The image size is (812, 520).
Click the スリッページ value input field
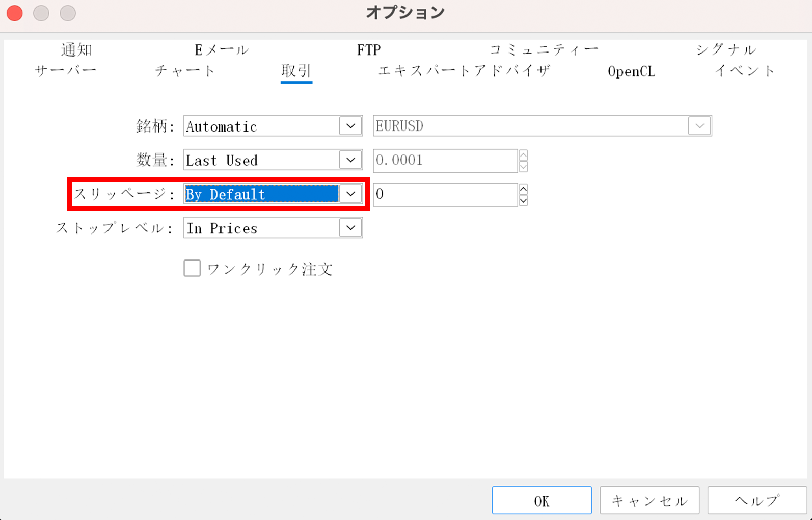click(x=445, y=195)
